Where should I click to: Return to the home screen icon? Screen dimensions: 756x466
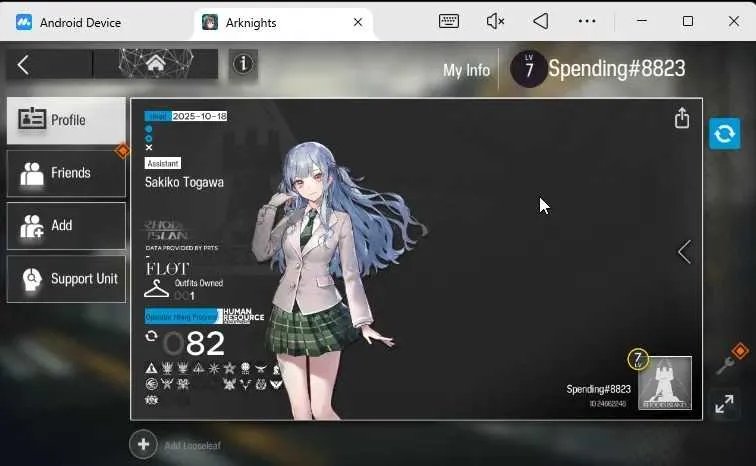tap(155, 63)
